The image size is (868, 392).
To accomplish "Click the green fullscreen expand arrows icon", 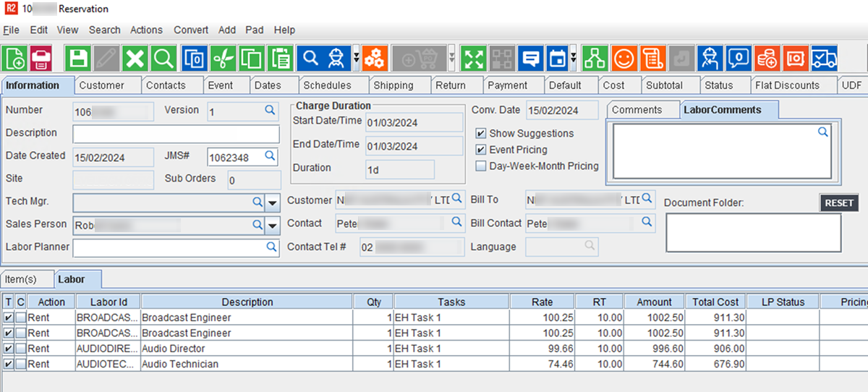I will tap(473, 58).
